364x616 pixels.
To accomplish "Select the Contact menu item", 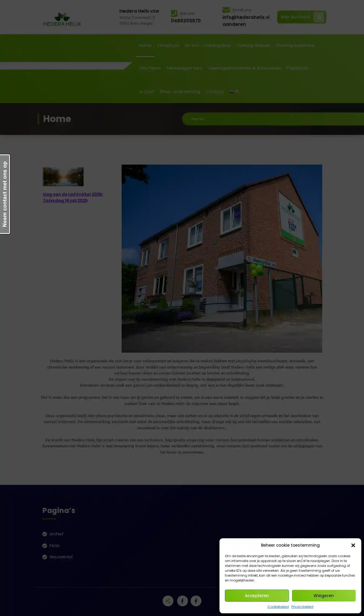I will click(215, 92).
